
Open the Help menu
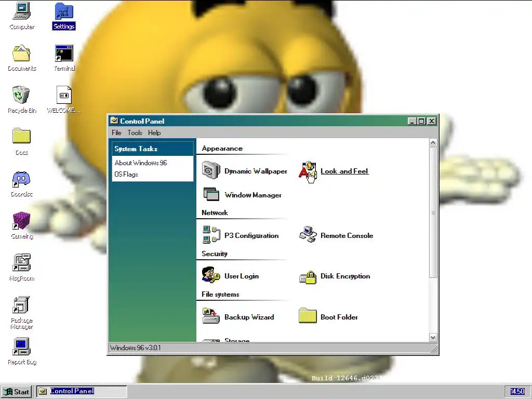coord(154,132)
